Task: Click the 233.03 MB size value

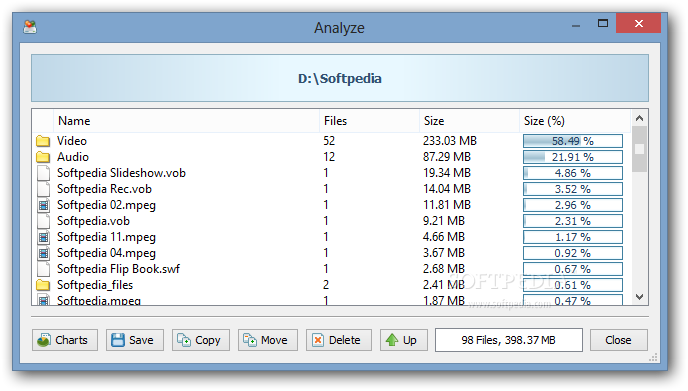Action: (450, 141)
